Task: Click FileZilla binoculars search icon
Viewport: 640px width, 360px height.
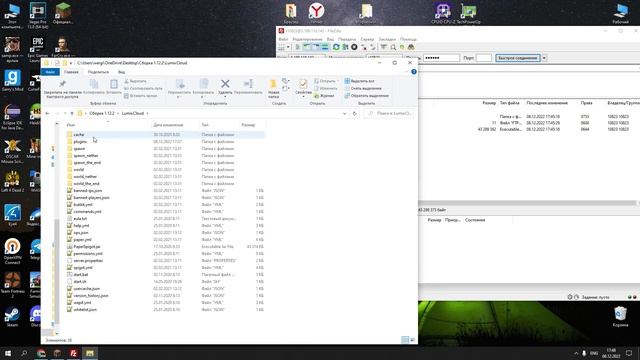Action: 411,47
